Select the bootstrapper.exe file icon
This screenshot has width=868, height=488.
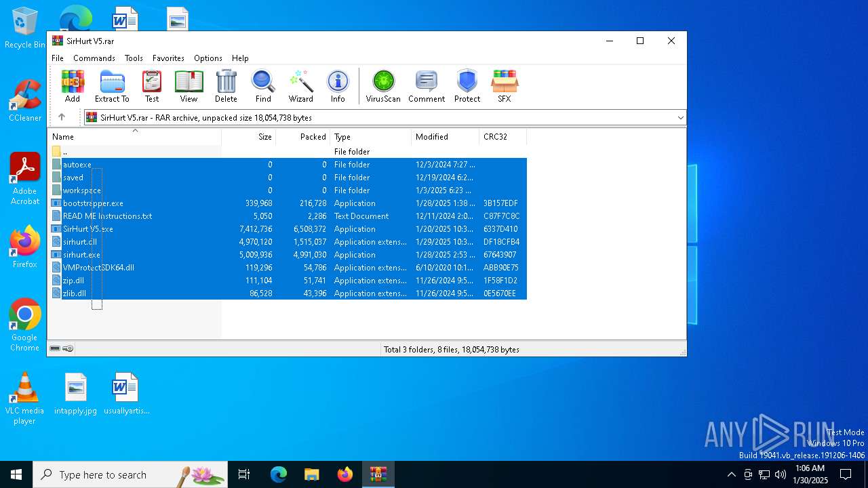click(56, 203)
